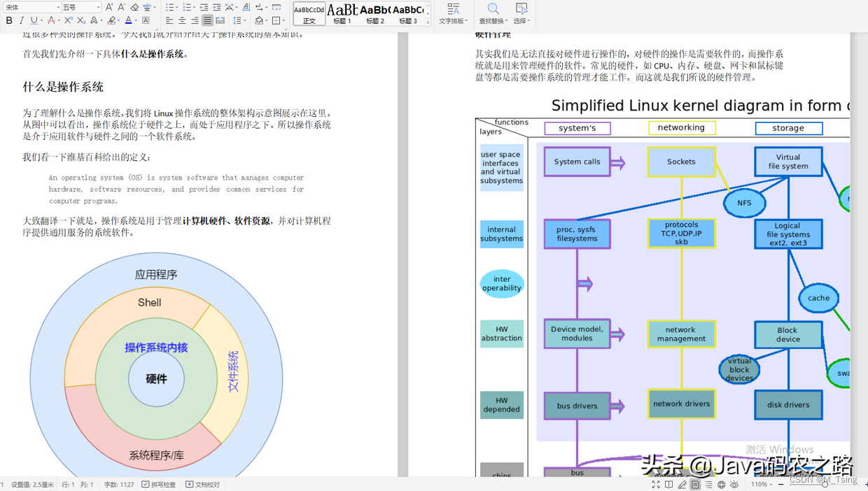
Task: Apply strikethrough formatting
Action: pos(51,20)
